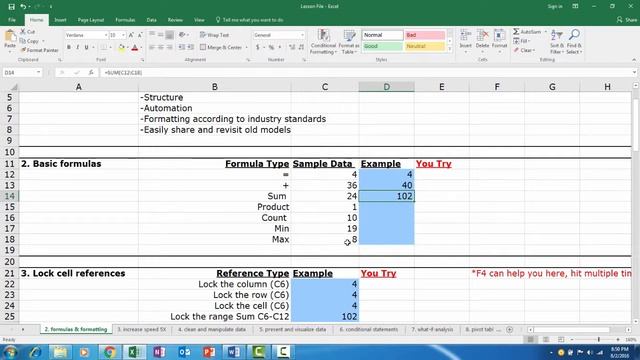Apply the Good cell style
640x360 pixels.
(382, 46)
